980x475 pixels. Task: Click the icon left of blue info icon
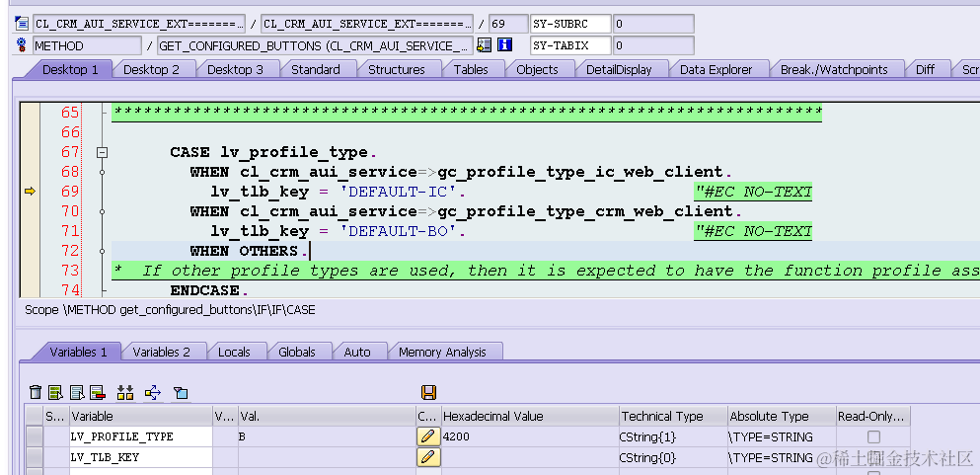485,45
